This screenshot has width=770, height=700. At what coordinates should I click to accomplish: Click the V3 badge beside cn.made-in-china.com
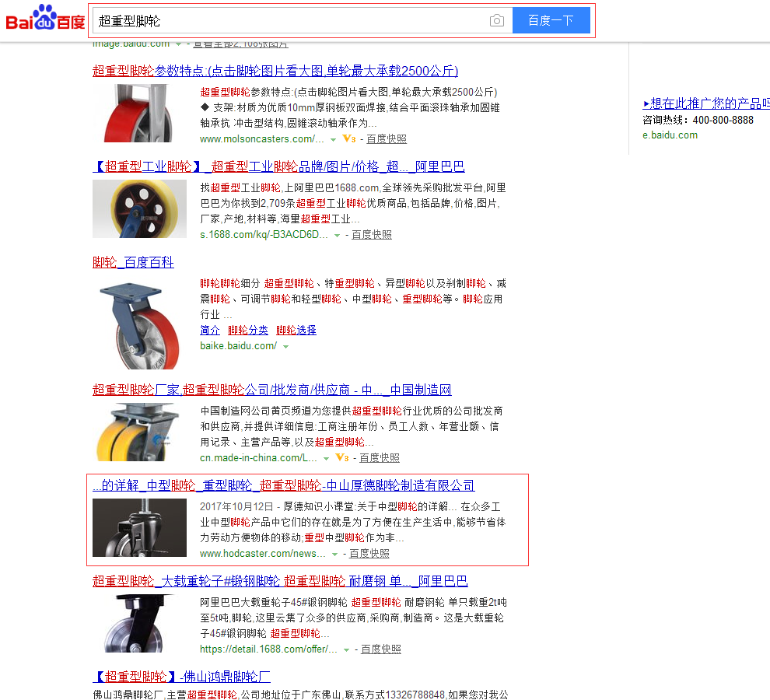point(341,458)
